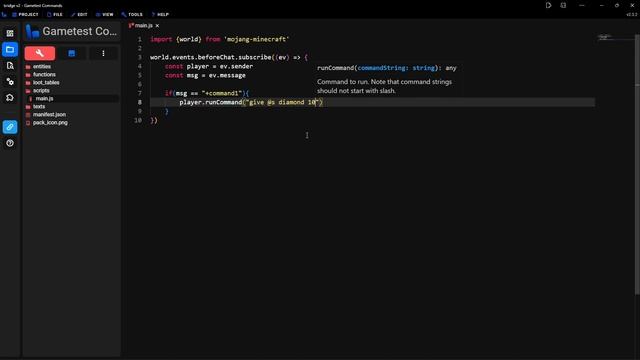This screenshot has width=640, height=360.
Task: Switch to the blue pack icon button
Action: point(71,53)
